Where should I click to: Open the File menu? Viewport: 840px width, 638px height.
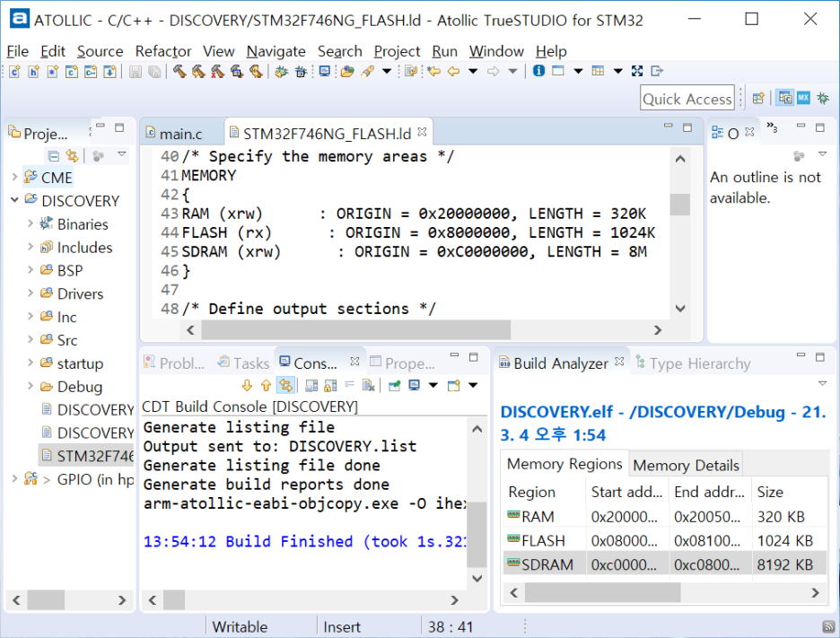click(17, 51)
